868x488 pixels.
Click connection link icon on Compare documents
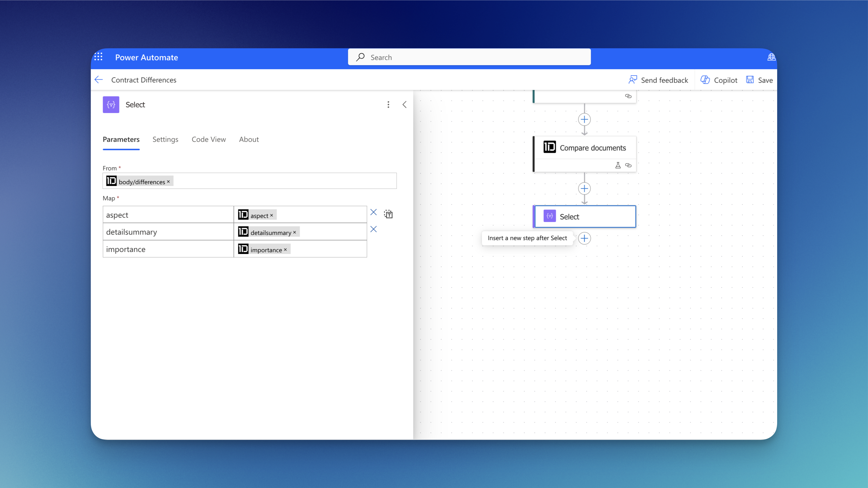coord(628,165)
